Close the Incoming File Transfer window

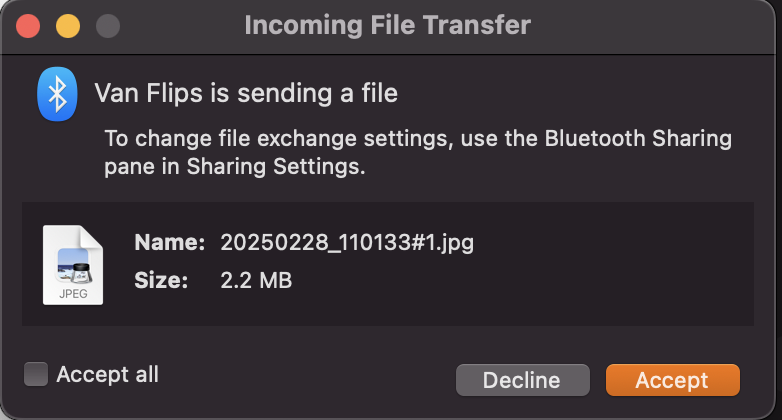pos(28,26)
